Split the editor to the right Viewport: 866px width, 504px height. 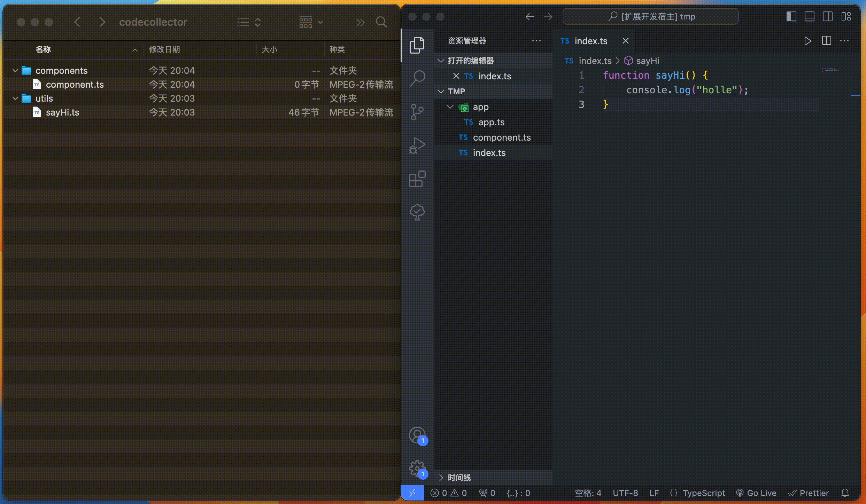[x=826, y=41]
